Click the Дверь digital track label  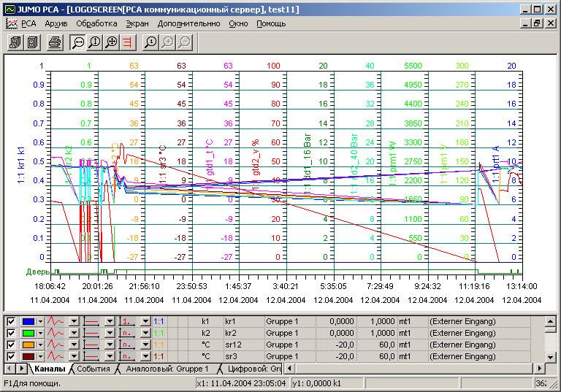click(38, 272)
